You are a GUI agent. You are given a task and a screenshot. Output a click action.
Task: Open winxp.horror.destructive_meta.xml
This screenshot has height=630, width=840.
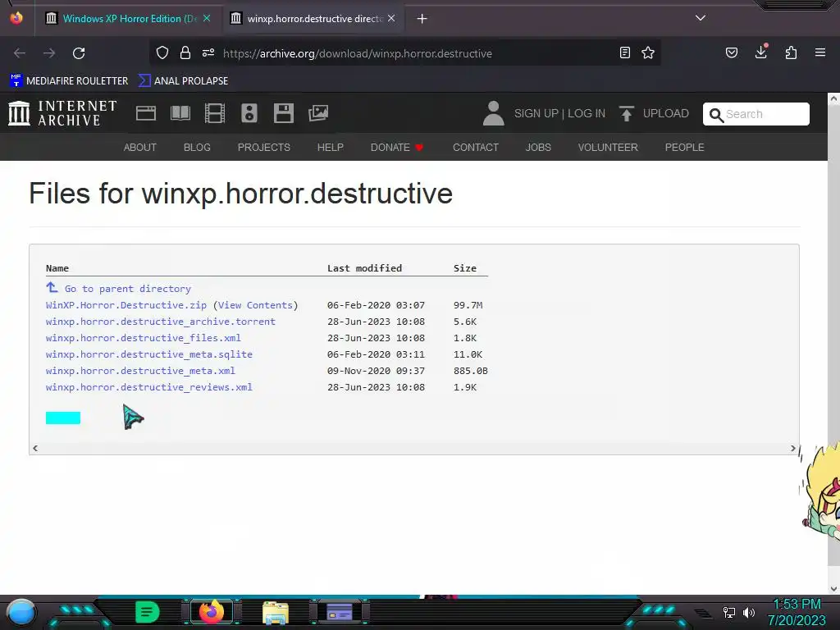(x=140, y=371)
